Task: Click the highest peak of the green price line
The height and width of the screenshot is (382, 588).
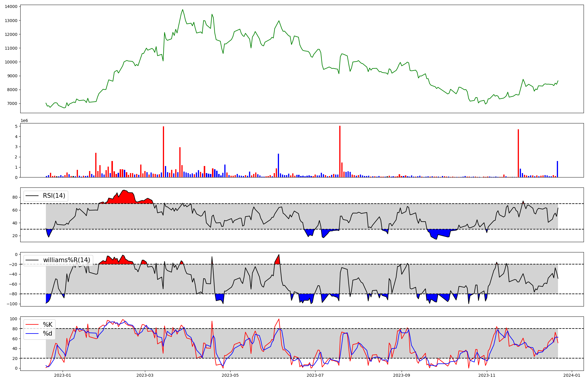Action: pos(183,10)
